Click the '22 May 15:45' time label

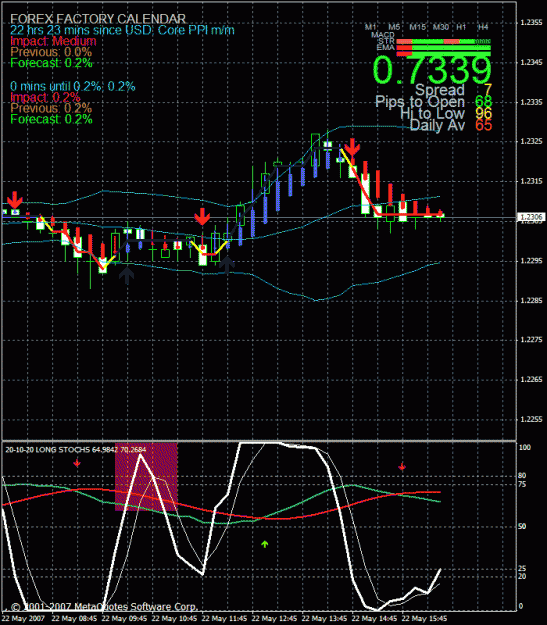pyautogui.click(x=424, y=619)
